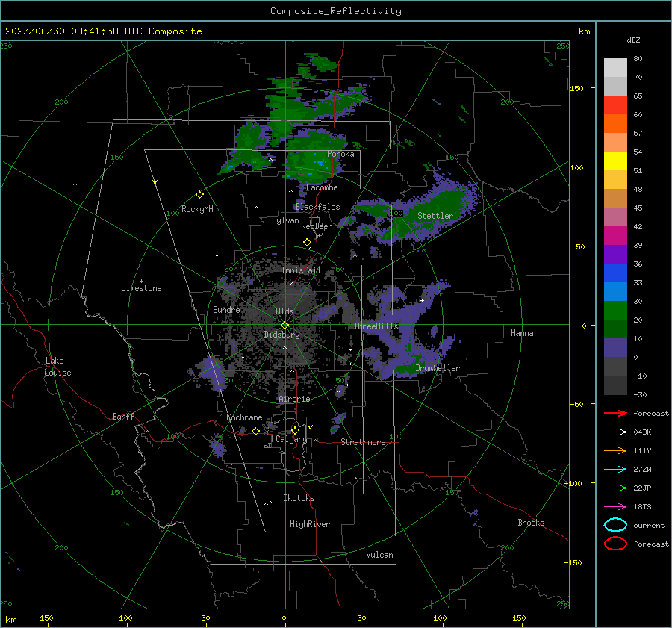
Task: Click the Sundre city label
Action: [x=226, y=309]
